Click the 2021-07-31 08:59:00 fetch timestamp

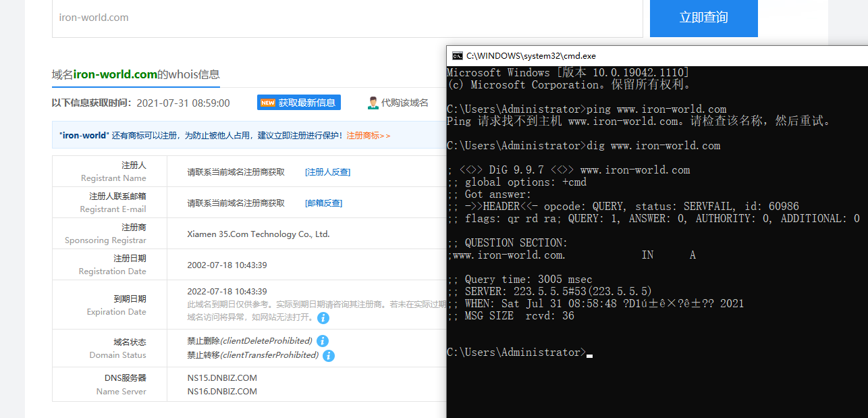click(183, 103)
